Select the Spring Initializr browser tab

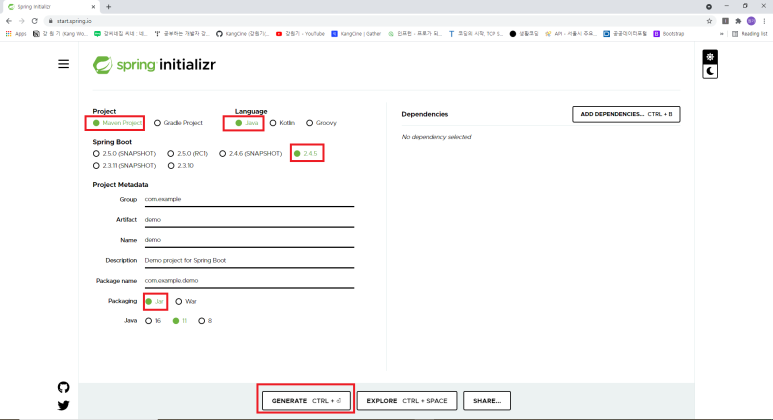(49, 7)
